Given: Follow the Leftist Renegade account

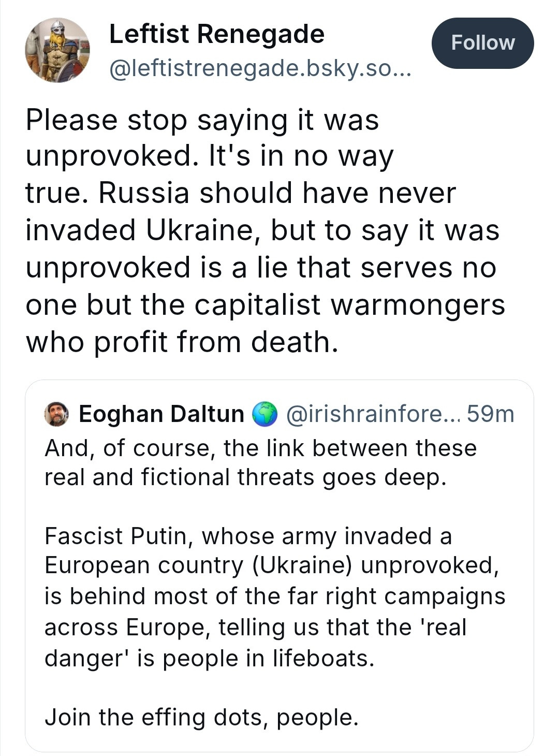Looking at the screenshot, I should point(482,43).
